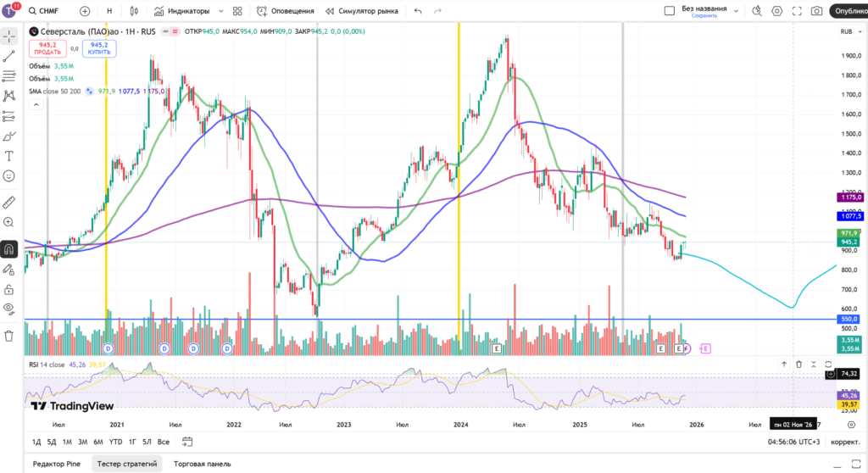Open the time axis settings gear
Image resolution: width=868 pixels, height=473 pixels.
(851, 425)
